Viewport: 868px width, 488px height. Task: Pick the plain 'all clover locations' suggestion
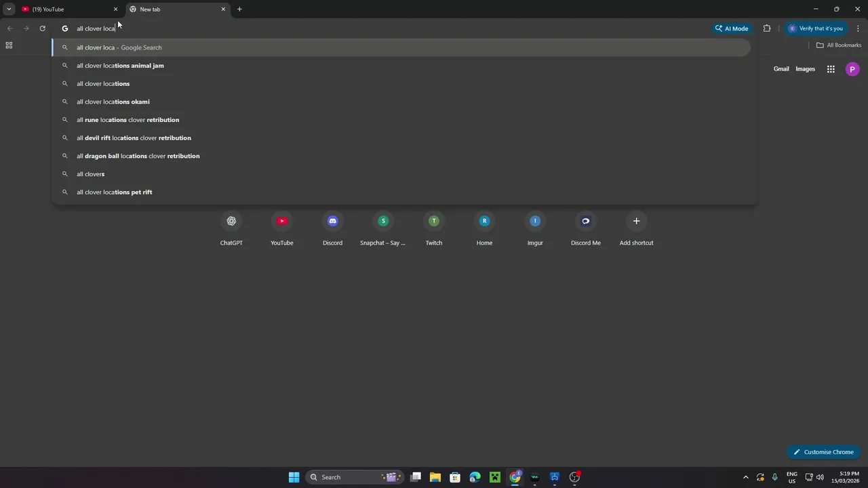click(401, 83)
